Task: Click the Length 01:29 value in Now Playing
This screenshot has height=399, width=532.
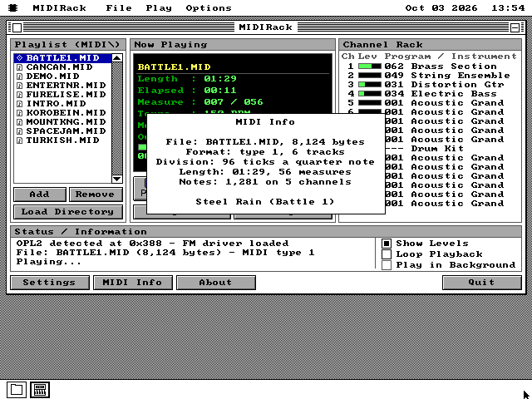Action: (220, 79)
